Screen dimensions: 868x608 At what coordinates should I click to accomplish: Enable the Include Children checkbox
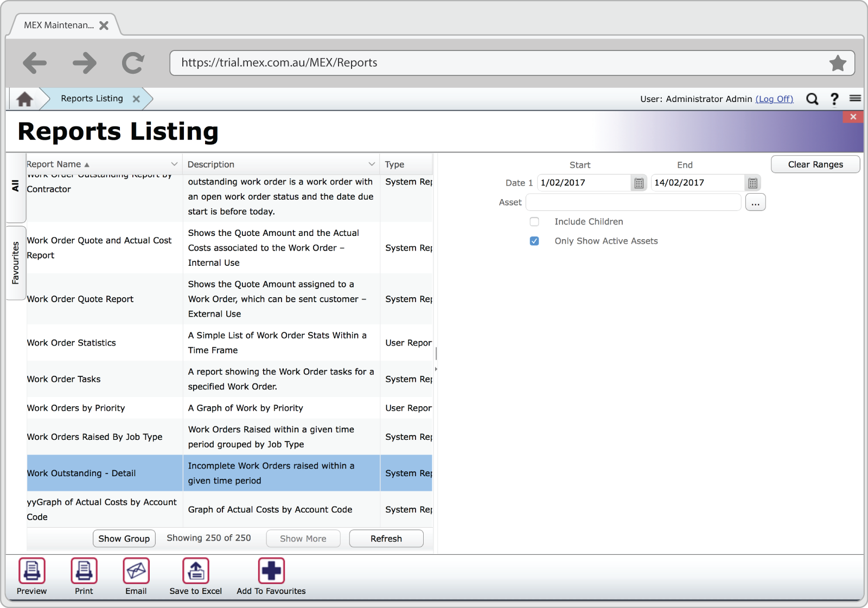tap(534, 222)
